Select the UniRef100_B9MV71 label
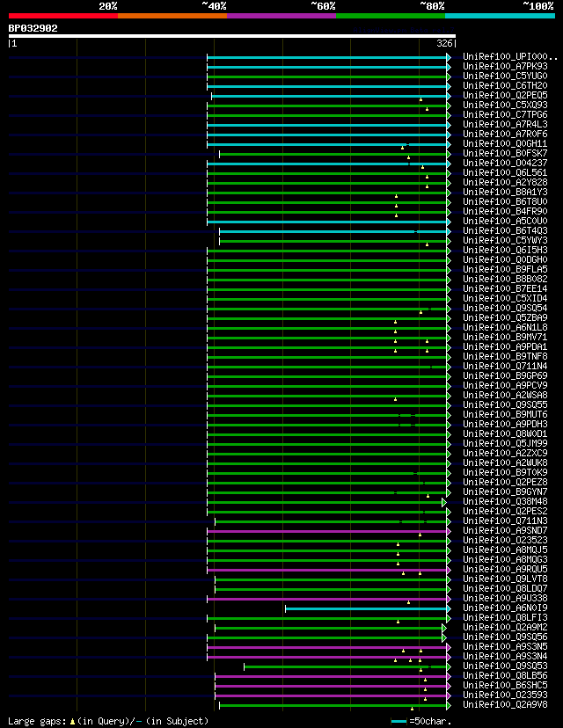This screenshot has height=728, width=563. 506,337
